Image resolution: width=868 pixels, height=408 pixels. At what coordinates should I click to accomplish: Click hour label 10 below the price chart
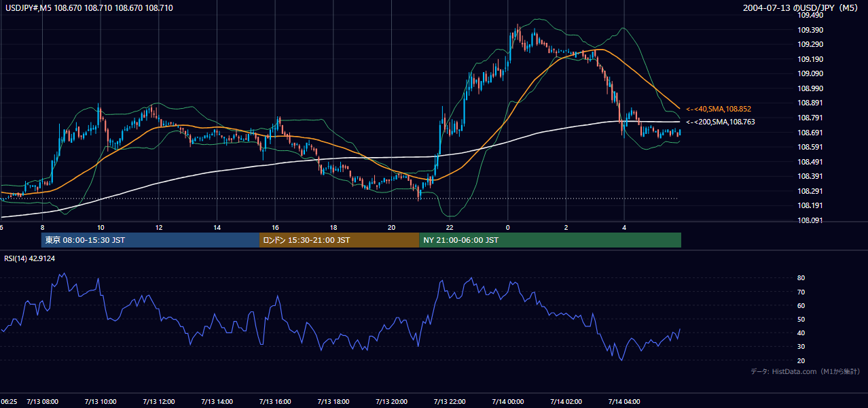(x=101, y=228)
